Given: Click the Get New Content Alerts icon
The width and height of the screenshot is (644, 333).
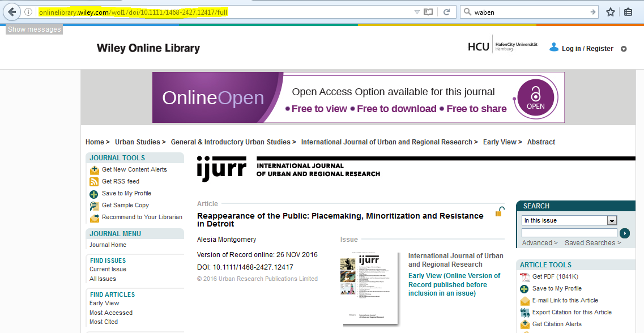Looking at the screenshot, I should pyautogui.click(x=95, y=170).
